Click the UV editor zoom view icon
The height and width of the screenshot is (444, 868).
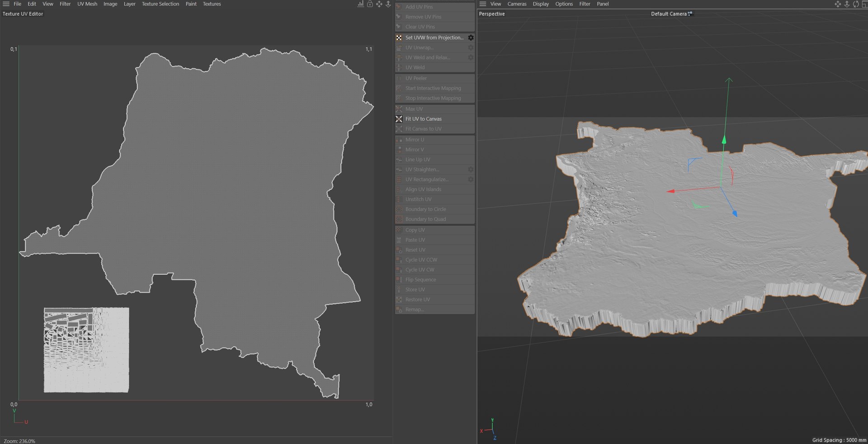coord(388,4)
